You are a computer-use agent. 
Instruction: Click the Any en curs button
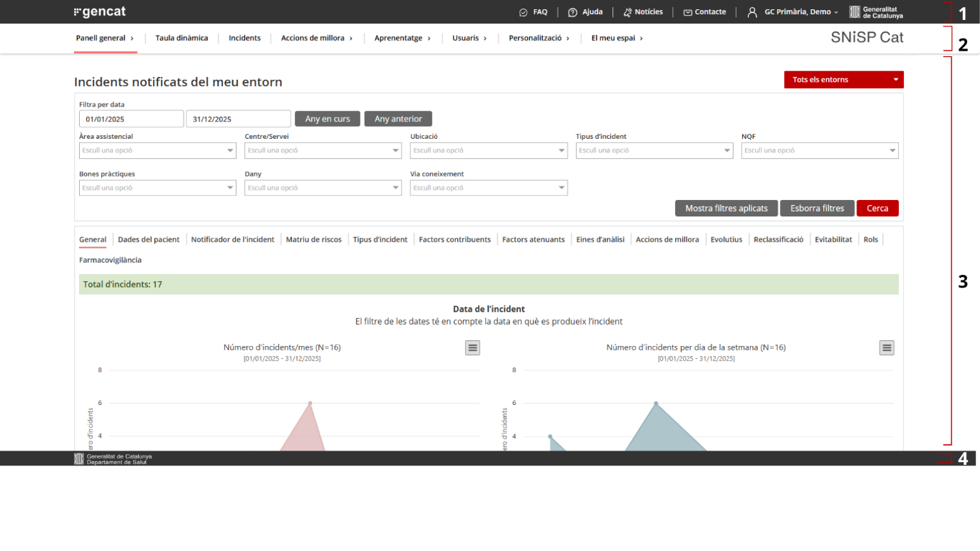tap(328, 119)
